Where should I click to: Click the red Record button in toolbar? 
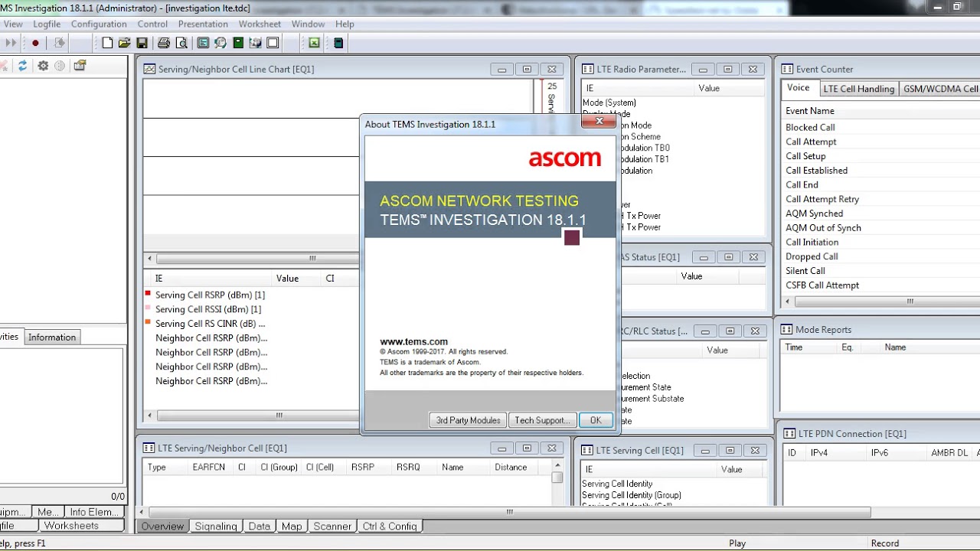point(35,43)
